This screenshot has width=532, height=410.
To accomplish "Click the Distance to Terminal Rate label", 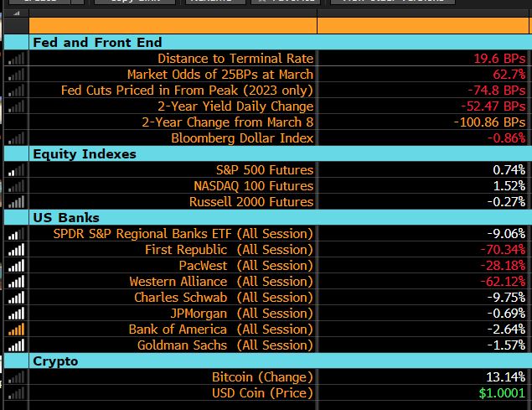I will pos(235,59).
